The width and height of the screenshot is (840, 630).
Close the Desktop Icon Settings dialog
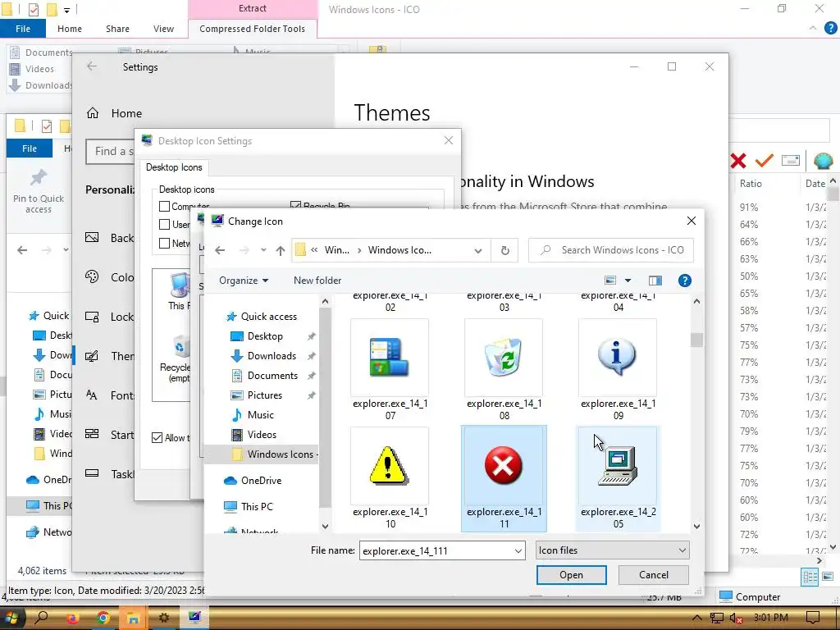(x=449, y=140)
